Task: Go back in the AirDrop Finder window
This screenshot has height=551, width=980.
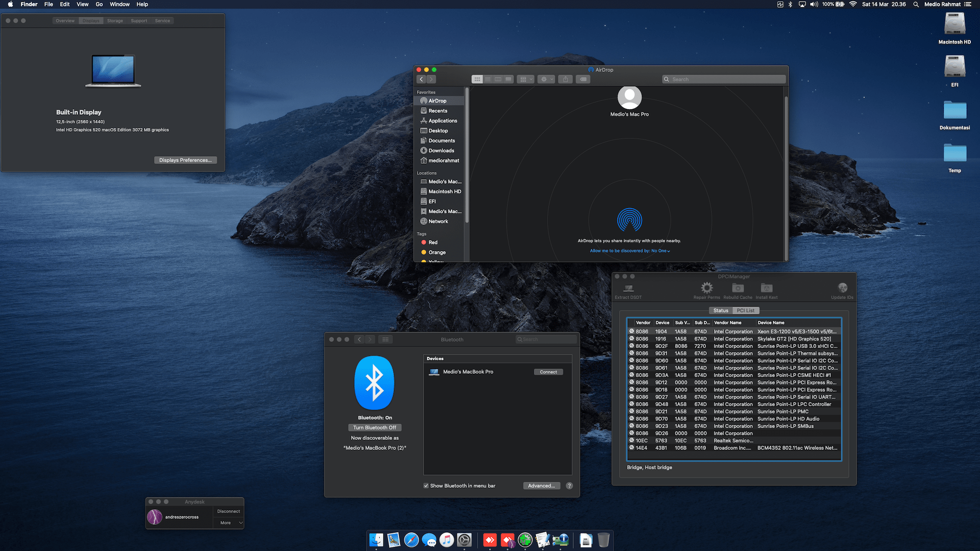Action: tap(421, 79)
